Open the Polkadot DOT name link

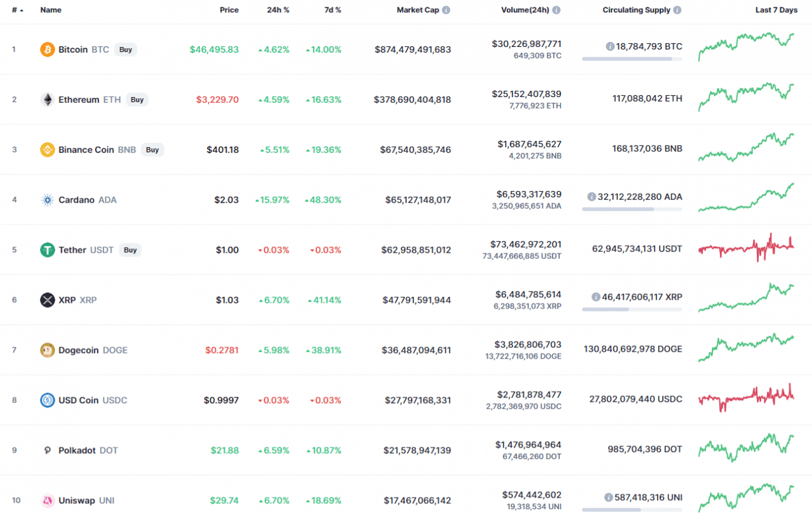[88, 450]
